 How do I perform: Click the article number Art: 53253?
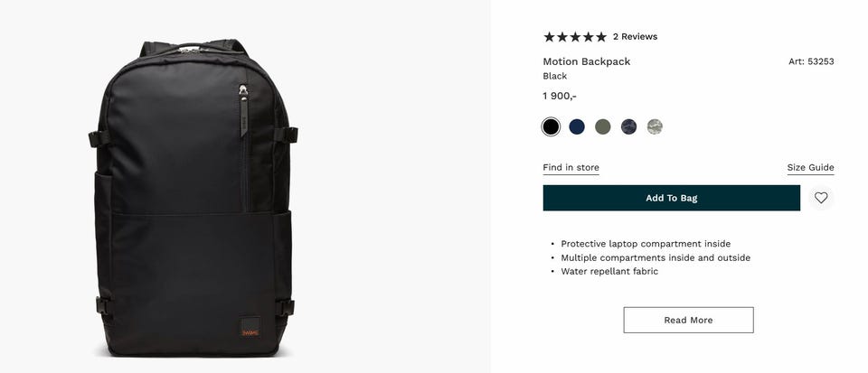811,61
